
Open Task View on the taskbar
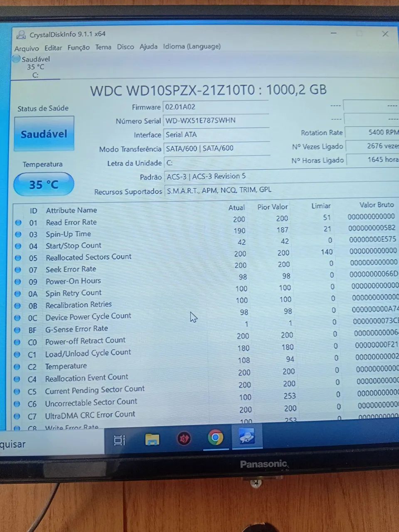coord(120,440)
